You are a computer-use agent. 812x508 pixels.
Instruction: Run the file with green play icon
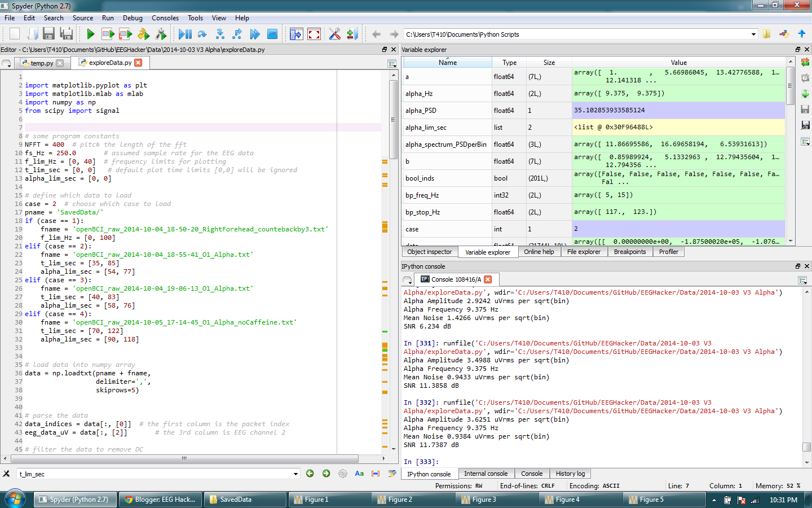tap(90, 34)
